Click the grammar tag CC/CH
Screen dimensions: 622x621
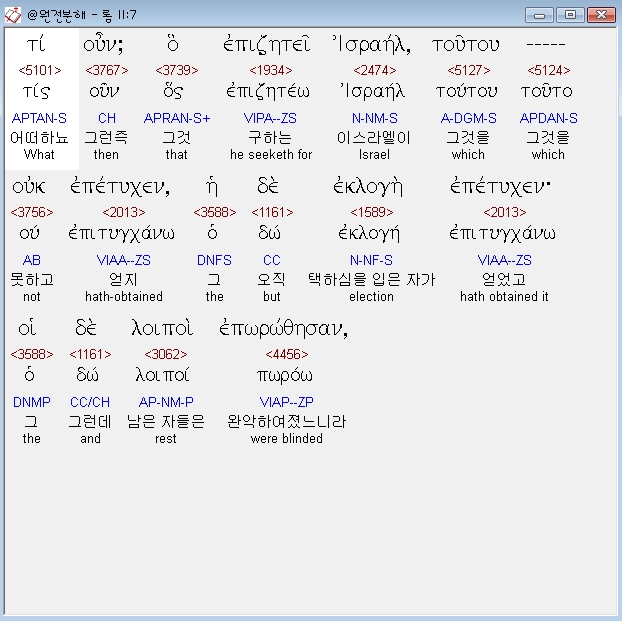tap(90, 402)
